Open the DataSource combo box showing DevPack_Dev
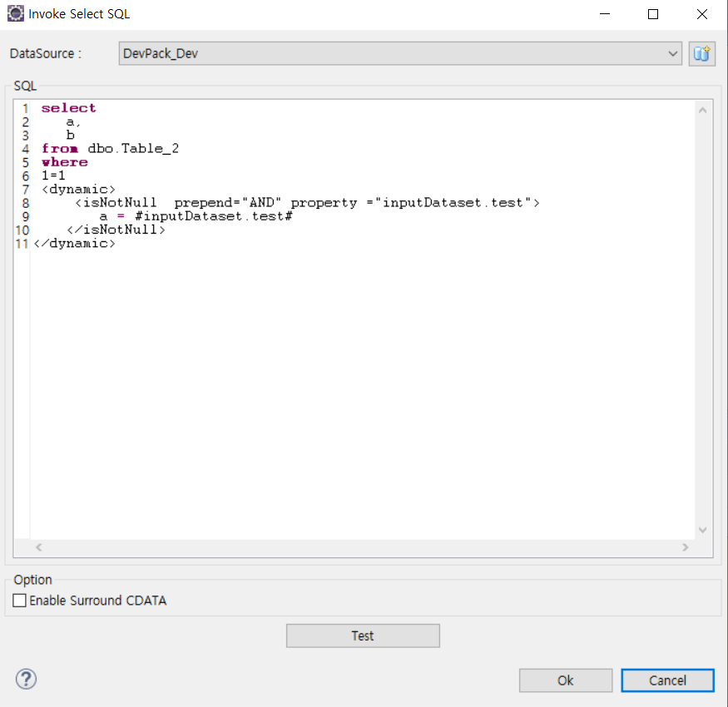The width and height of the screenshot is (728, 707). click(399, 53)
